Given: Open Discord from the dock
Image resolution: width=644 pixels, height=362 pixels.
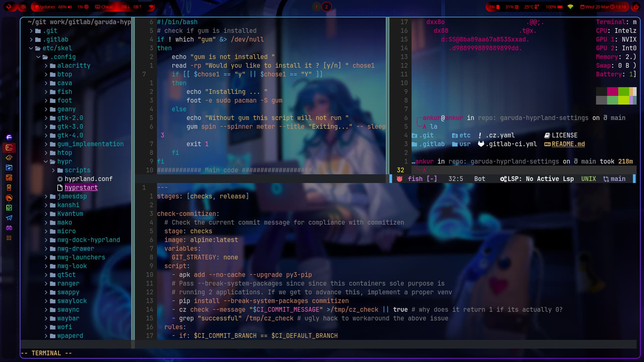Looking at the screenshot, I should point(9,228).
